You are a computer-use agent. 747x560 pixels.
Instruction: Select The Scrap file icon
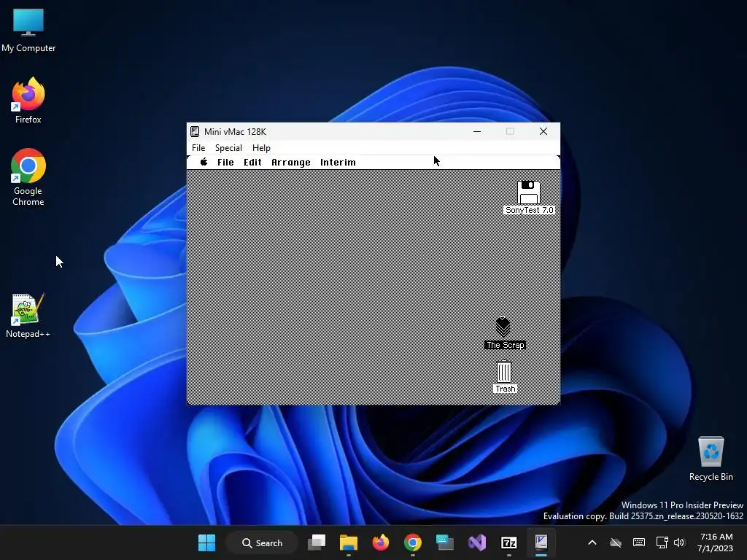tap(503, 327)
